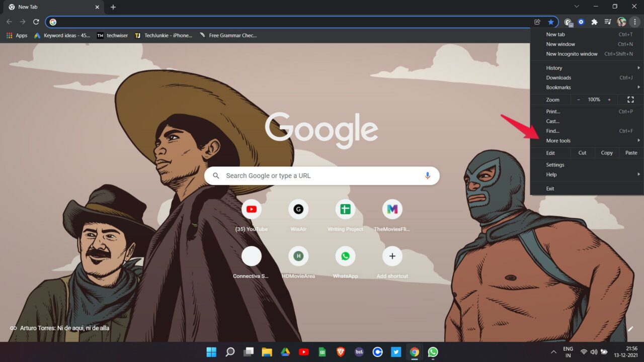This screenshot has width=644, height=362.
Task: Open the Chrome profile avatar
Action: click(x=621, y=22)
